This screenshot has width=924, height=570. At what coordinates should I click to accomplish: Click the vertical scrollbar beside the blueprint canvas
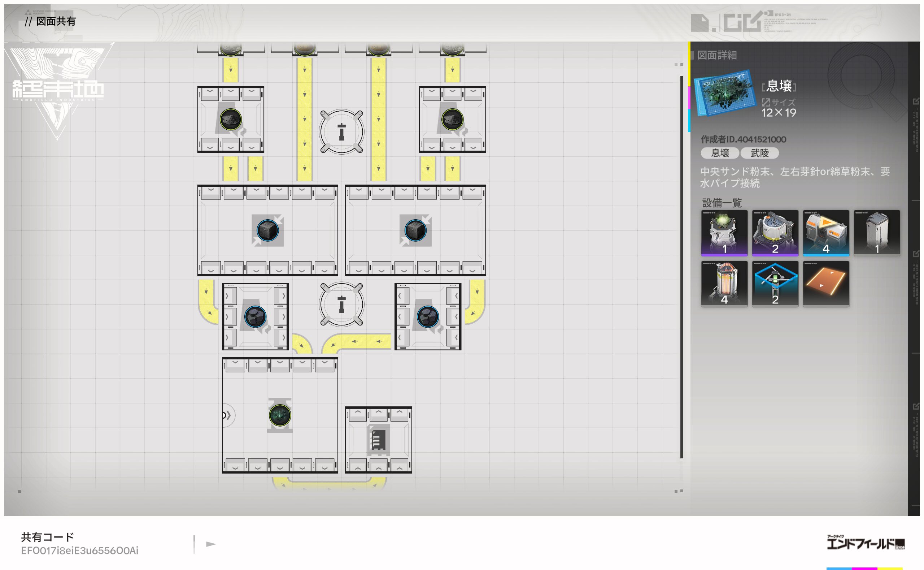(x=681, y=267)
